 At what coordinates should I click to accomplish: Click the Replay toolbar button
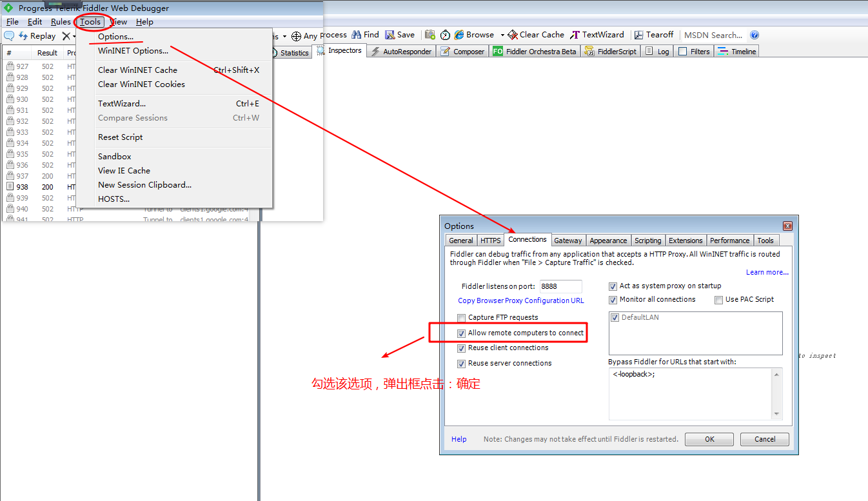[x=37, y=36]
